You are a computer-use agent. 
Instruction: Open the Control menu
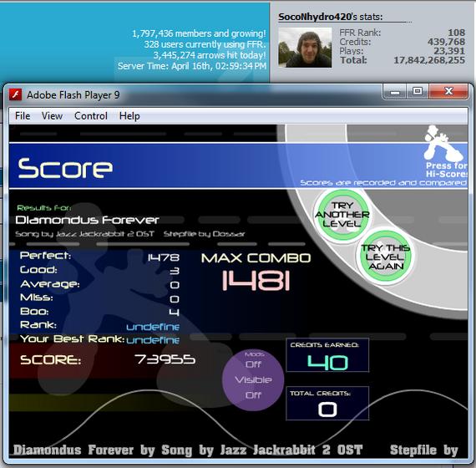pos(91,116)
